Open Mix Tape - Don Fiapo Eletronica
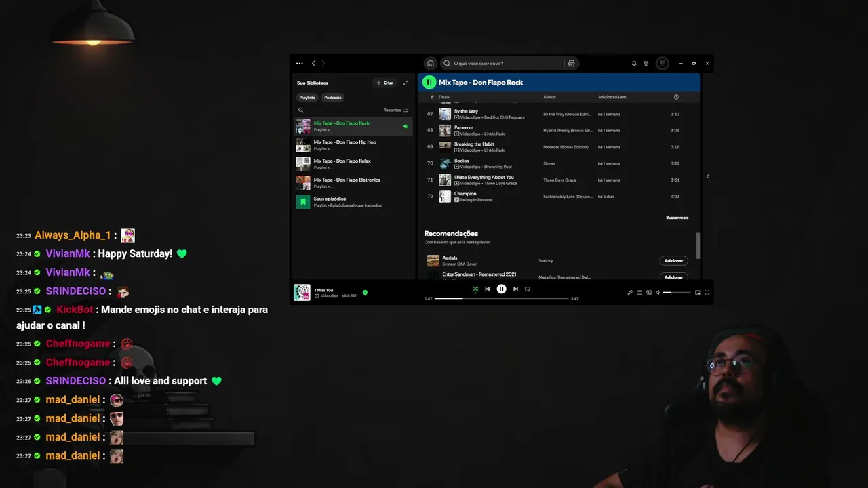The height and width of the screenshot is (488, 868). 353,183
